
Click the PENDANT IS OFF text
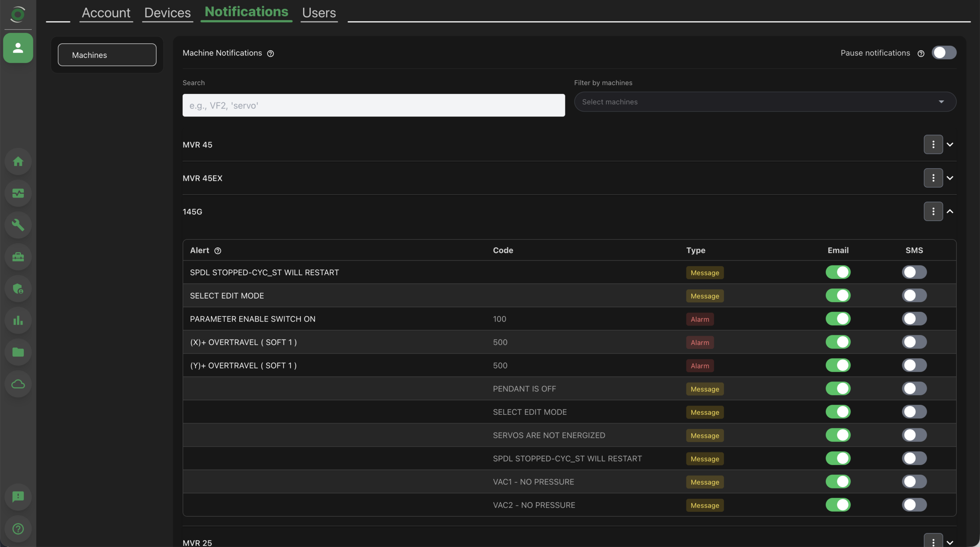pyautogui.click(x=524, y=389)
